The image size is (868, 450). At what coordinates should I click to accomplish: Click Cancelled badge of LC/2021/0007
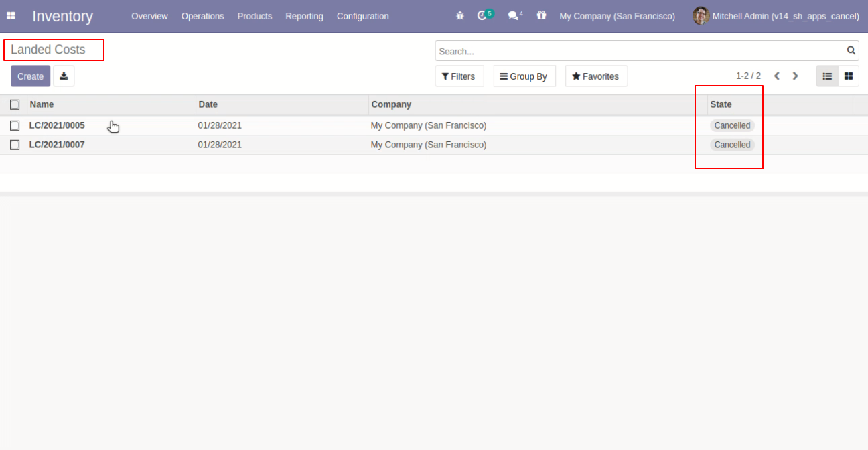click(x=732, y=145)
